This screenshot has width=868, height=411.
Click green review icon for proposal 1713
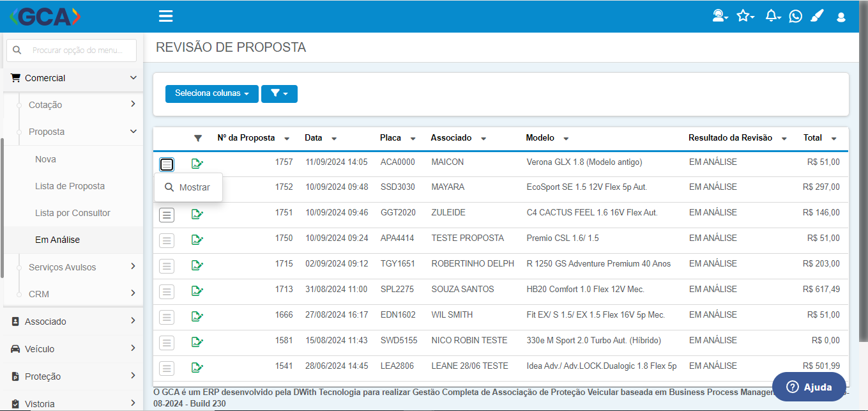coord(197,291)
